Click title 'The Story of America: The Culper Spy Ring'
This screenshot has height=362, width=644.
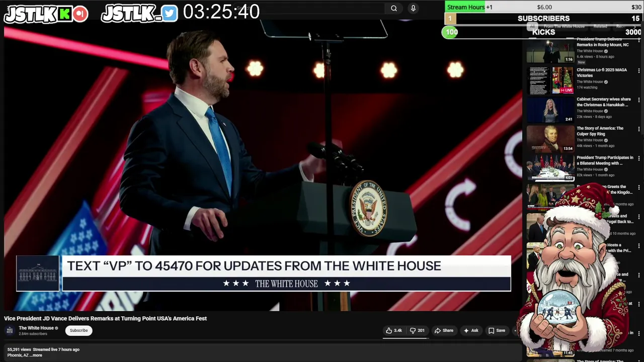600,131
